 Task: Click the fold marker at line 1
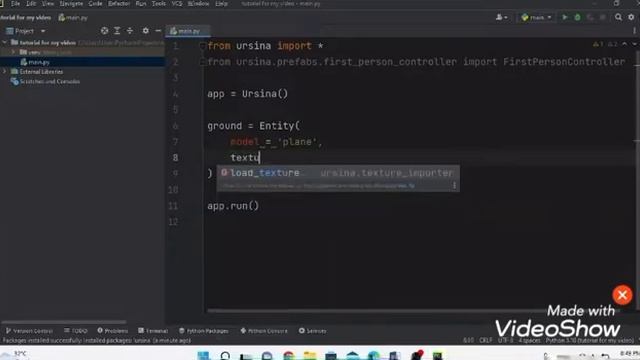tap(202, 46)
